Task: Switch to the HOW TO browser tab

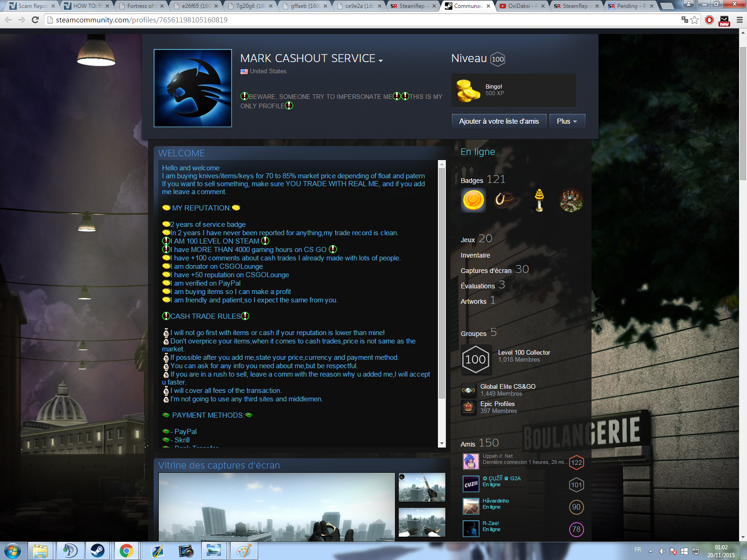Action: [x=86, y=6]
